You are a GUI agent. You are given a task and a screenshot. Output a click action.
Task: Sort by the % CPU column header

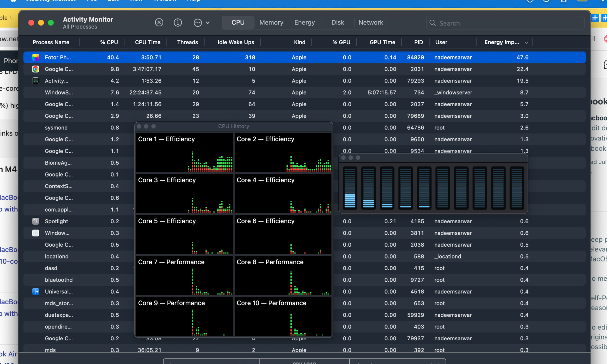109,42
